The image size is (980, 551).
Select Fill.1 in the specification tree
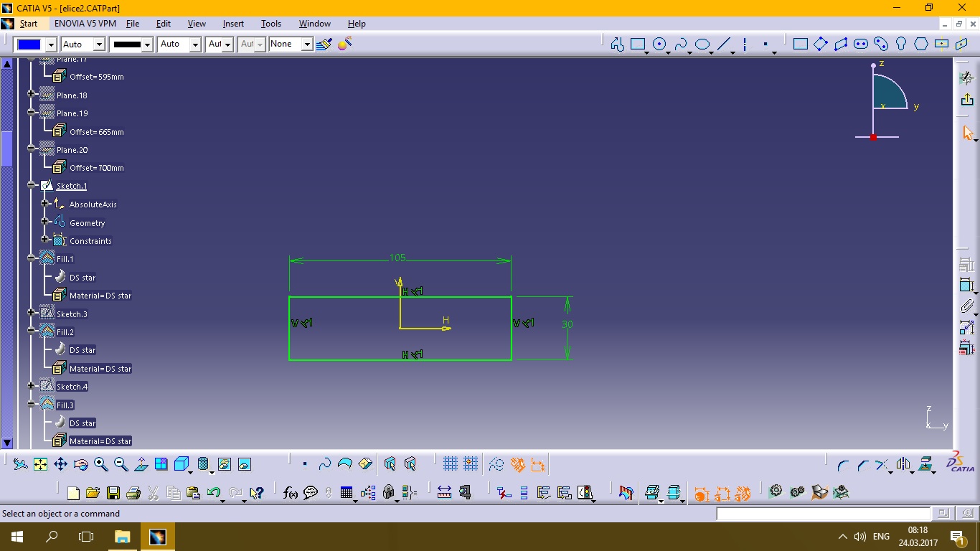[65, 259]
